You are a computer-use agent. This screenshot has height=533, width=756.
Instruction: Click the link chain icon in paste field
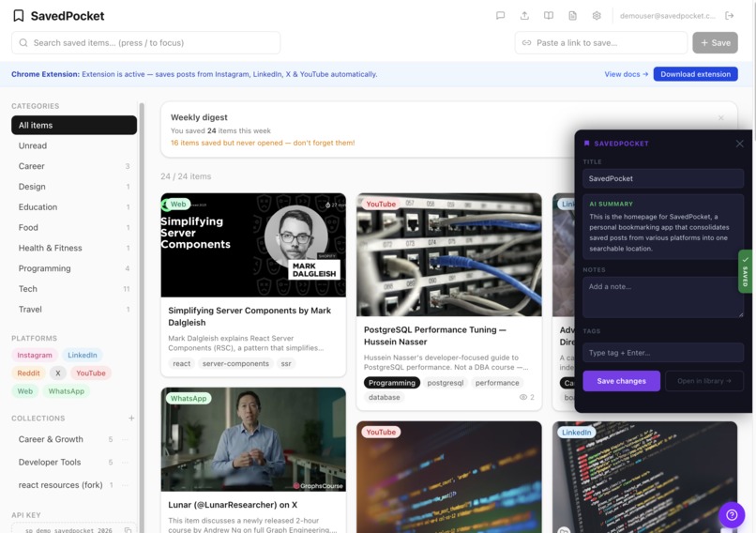(526, 43)
